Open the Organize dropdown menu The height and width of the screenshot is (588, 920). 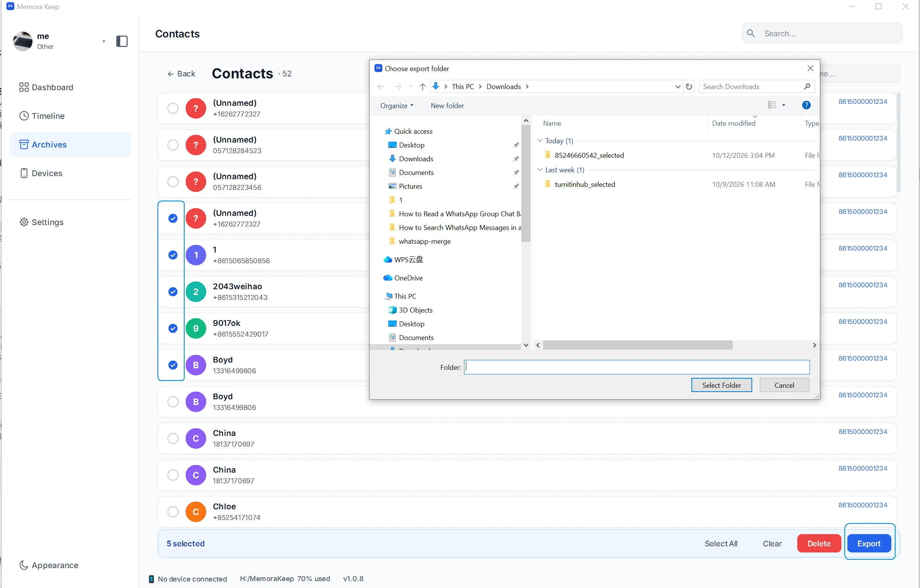pos(396,106)
